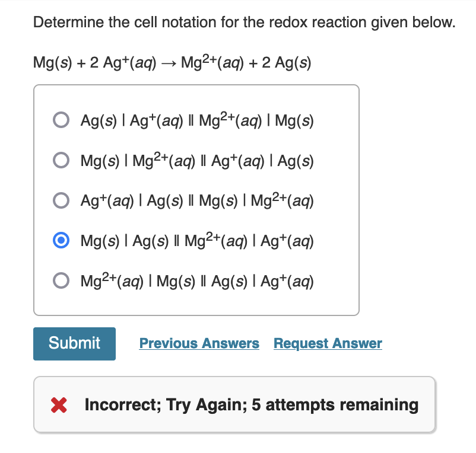
Task: Click the red X incorrect icon
Action: pyautogui.click(x=59, y=405)
